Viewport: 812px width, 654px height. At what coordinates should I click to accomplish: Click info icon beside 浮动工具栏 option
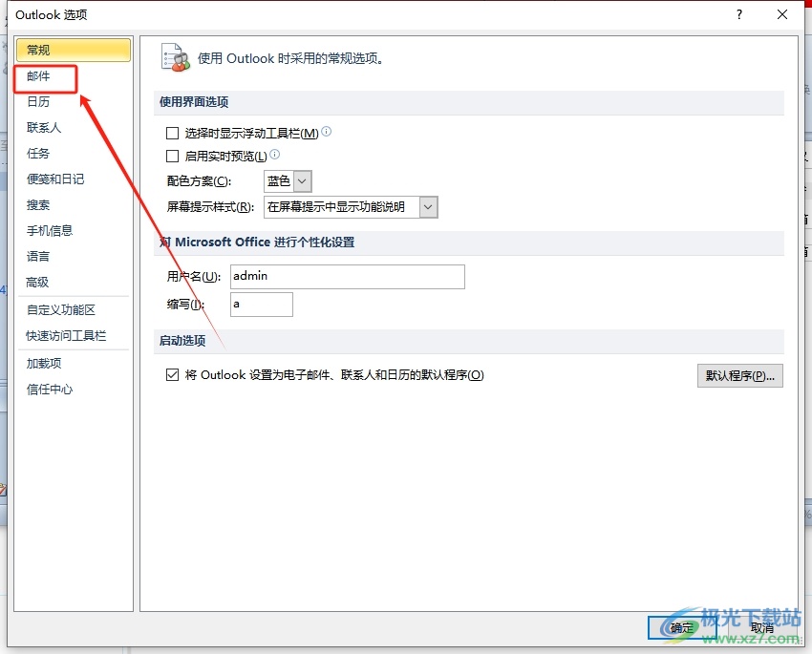click(x=327, y=132)
